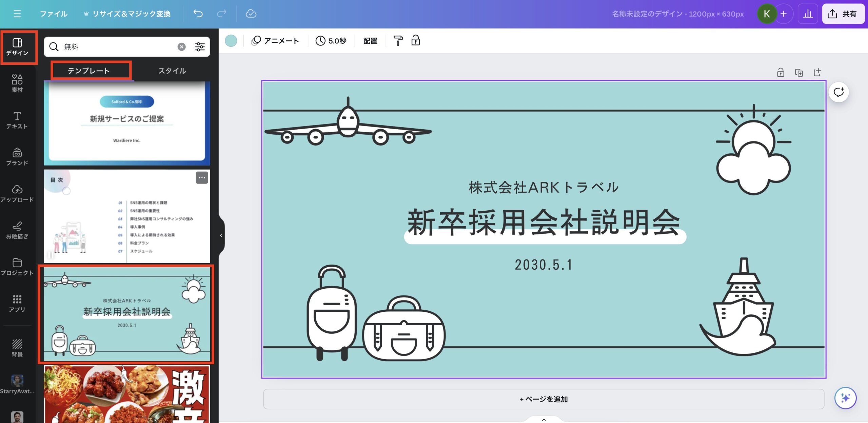Select the ship illustration on canvas
The image size is (868, 423).
738,307
